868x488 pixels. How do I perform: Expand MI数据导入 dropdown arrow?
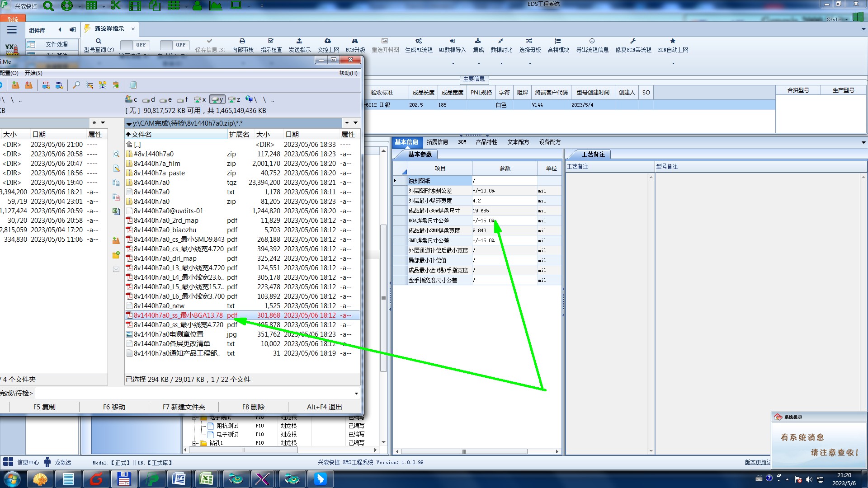453,63
